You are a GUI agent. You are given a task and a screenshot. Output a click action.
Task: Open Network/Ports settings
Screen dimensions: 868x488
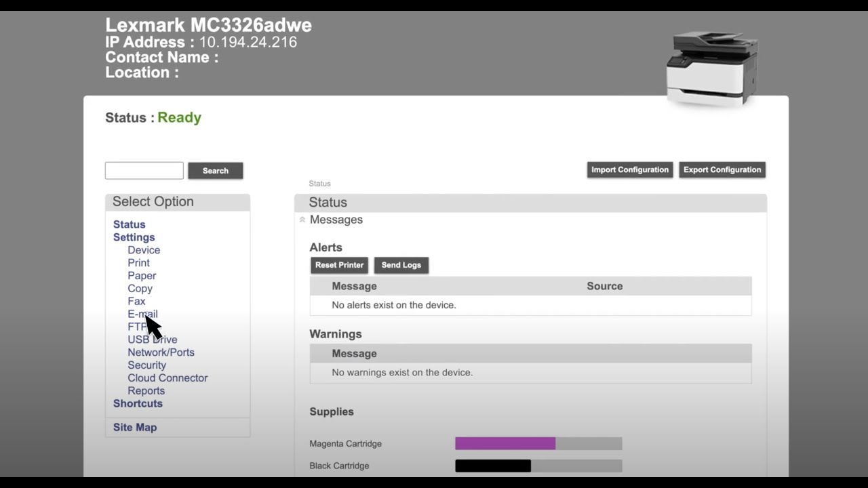161,352
